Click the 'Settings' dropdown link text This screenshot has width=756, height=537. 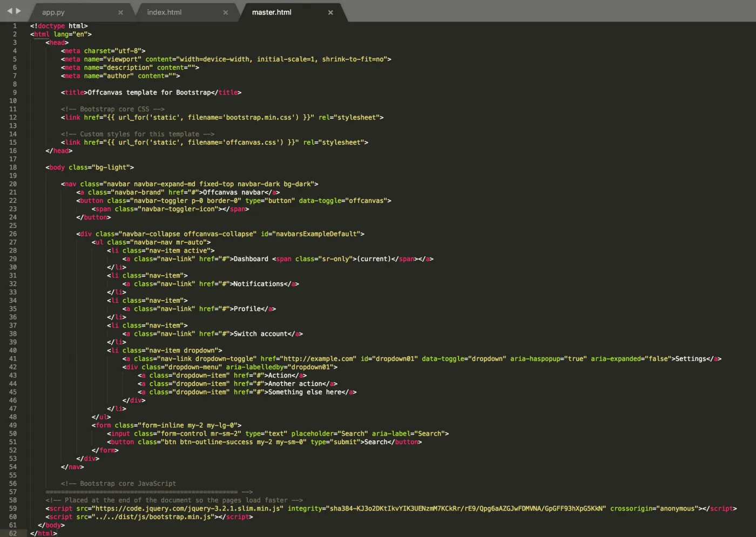(691, 359)
